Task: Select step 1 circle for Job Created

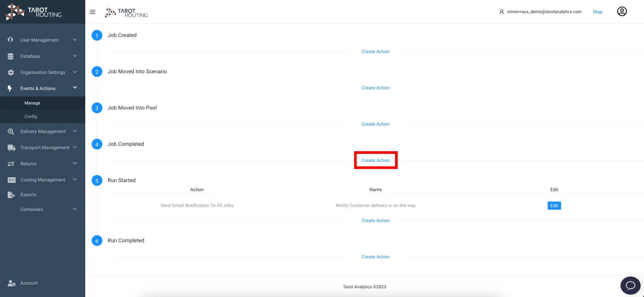Action: pos(97,35)
